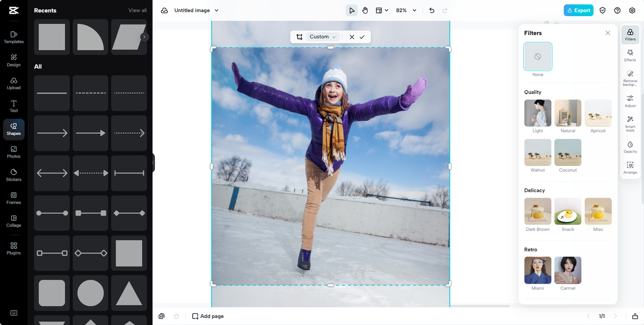644x325 pixels.
Task: Apply the Natural filter
Action: pyautogui.click(x=568, y=113)
